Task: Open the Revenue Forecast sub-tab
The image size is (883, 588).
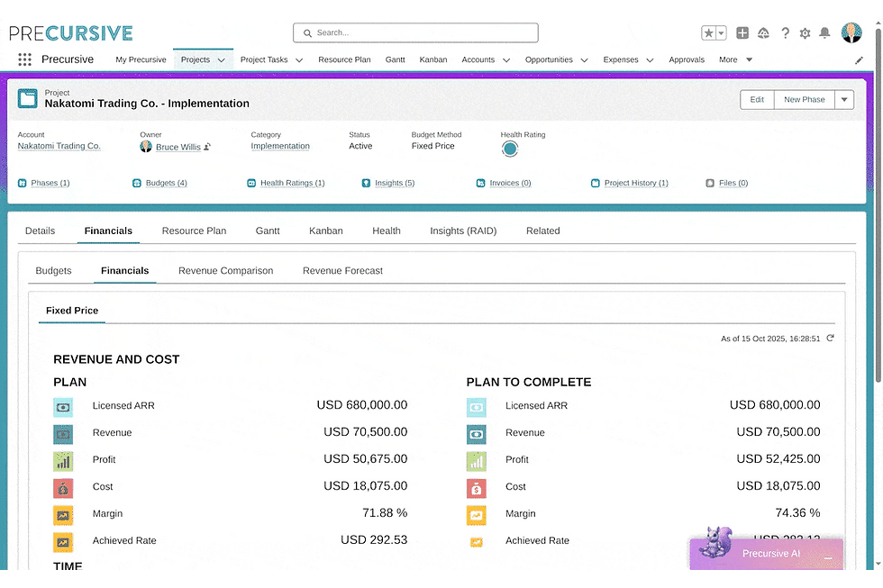Action: (x=342, y=271)
